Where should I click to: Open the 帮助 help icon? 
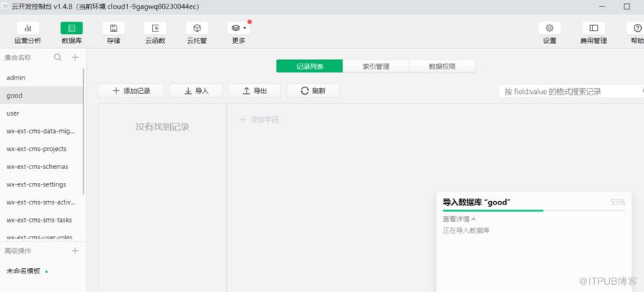(x=637, y=28)
